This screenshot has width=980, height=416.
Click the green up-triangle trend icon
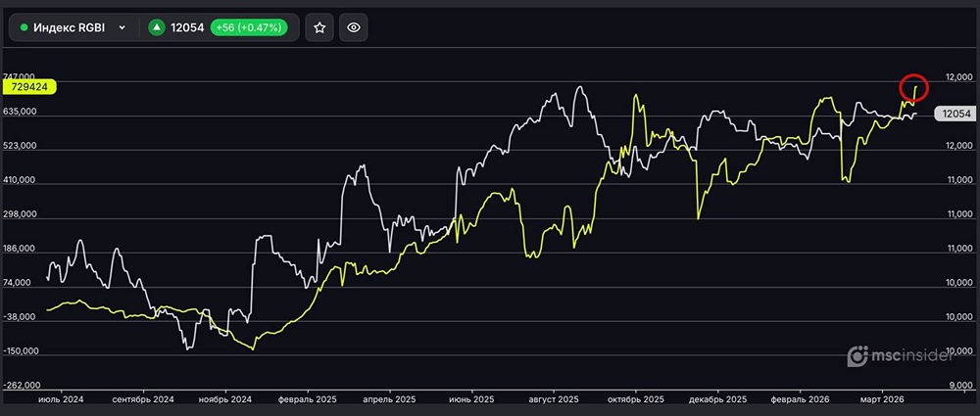pyautogui.click(x=155, y=27)
